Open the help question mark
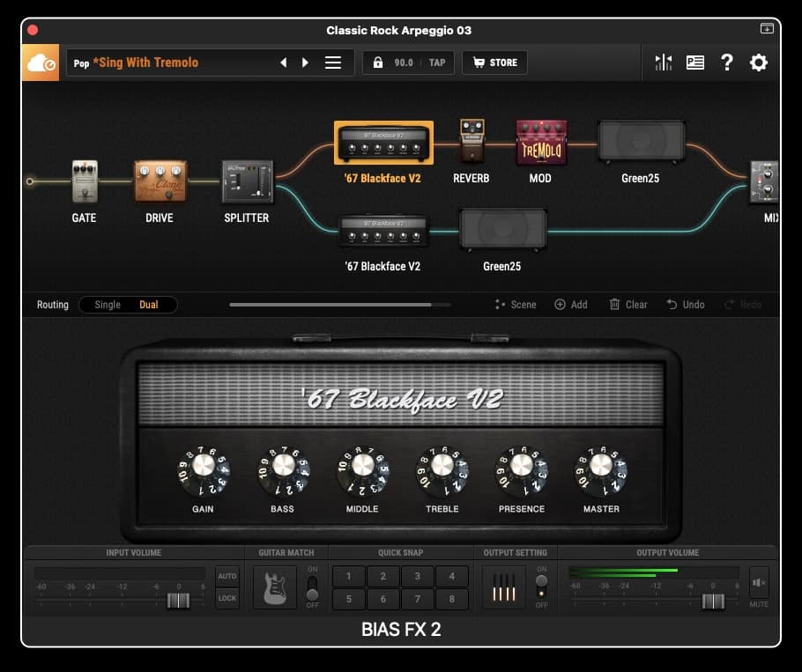Viewport: 802px width, 672px height. pyautogui.click(x=726, y=63)
